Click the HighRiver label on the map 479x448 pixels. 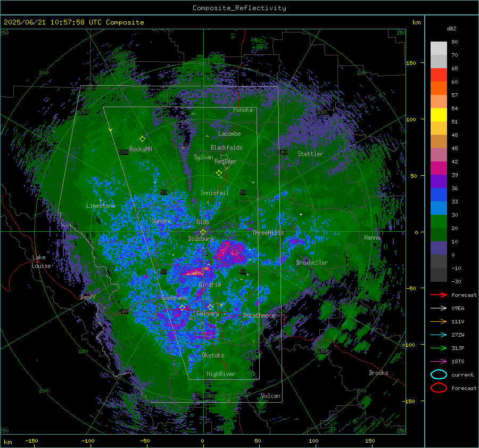point(221,374)
